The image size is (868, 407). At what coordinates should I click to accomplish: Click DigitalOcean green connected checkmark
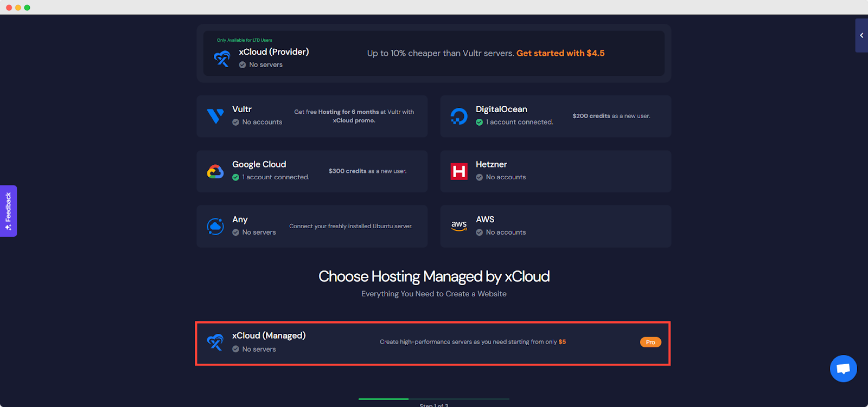[x=480, y=122]
